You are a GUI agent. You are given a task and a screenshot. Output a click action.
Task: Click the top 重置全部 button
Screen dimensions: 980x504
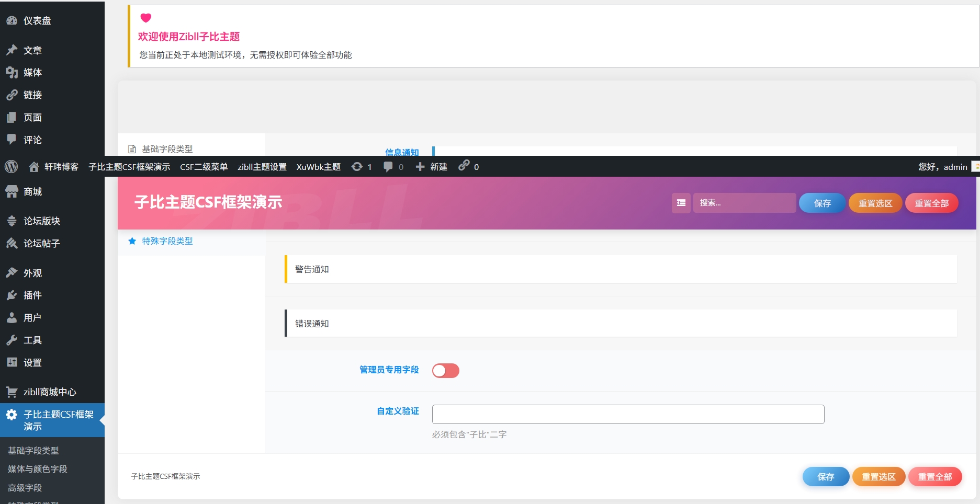pos(931,203)
